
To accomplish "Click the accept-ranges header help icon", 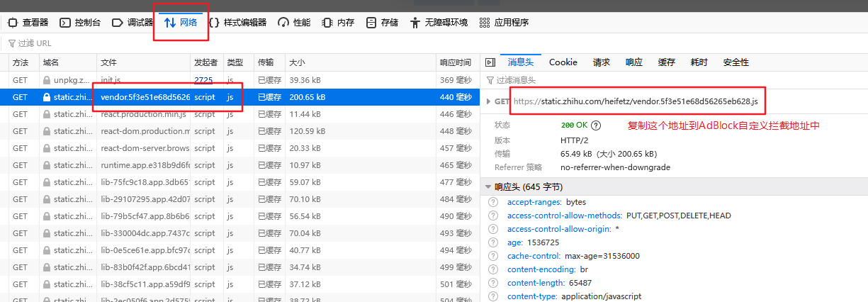I will [493, 202].
